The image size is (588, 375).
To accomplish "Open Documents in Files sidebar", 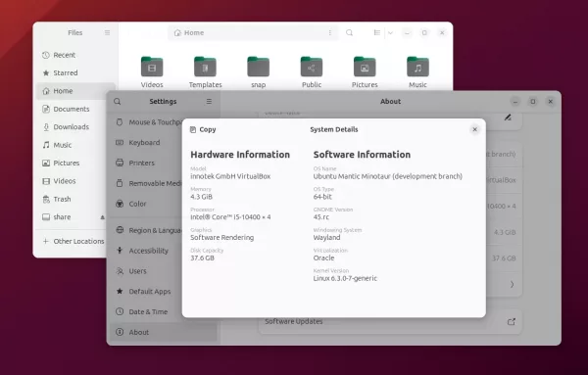I will 72,109.
